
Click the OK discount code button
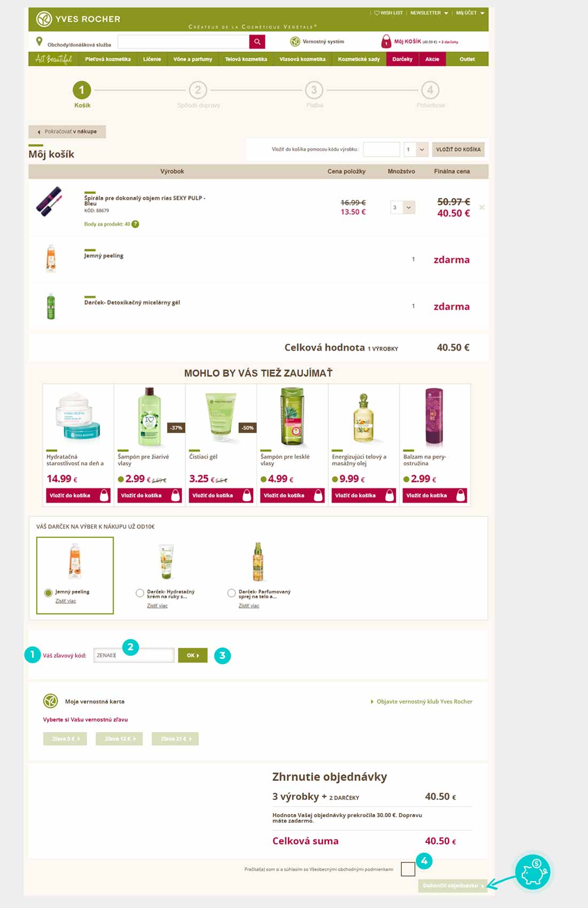click(x=192, y=655)
